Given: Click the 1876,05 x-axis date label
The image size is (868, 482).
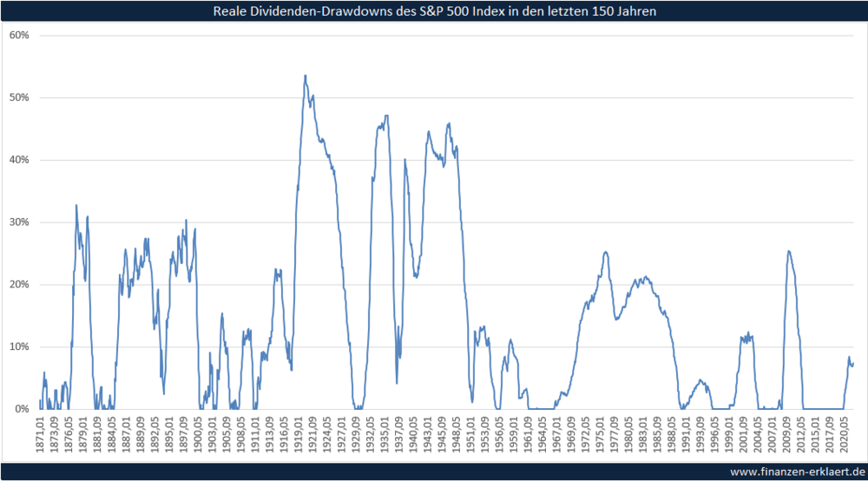Looking at the screenshot, I should (x=69, y=434).
